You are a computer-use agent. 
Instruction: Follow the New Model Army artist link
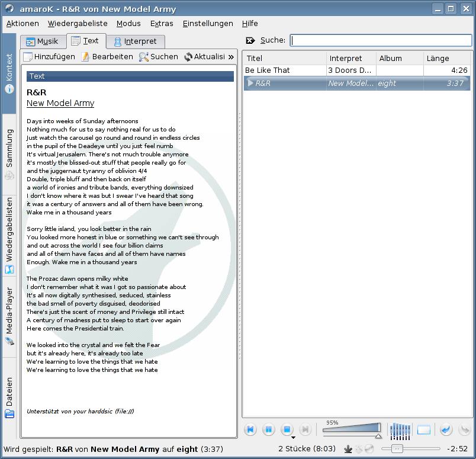(x=60, y=103)
